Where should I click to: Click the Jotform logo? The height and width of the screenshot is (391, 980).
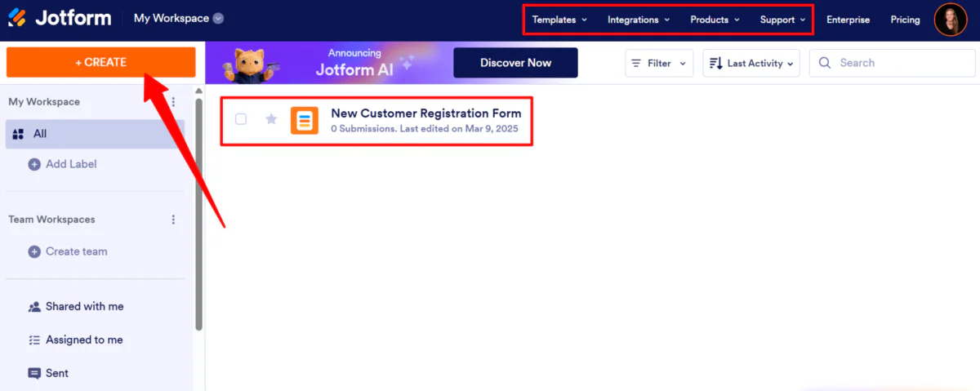pos(59,18)
